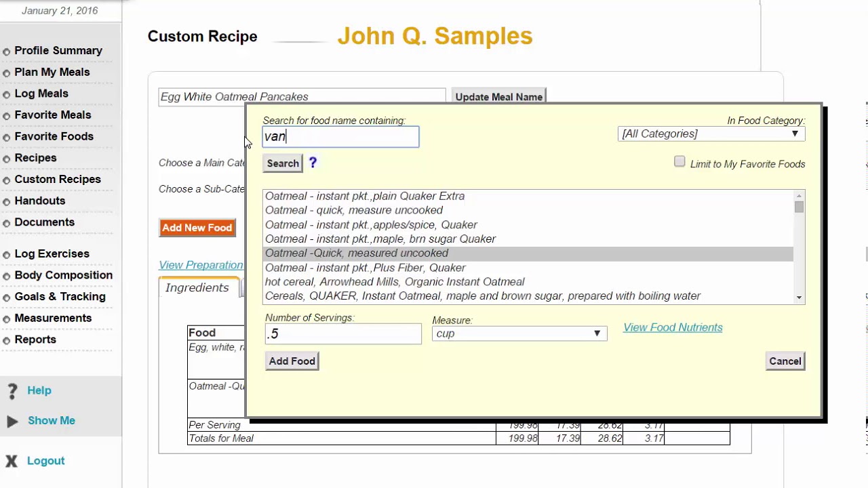The width and height of the screenshot is (868, 488).
Task: Open the In Food Category dropdown
Action: [x=711, y=134]
